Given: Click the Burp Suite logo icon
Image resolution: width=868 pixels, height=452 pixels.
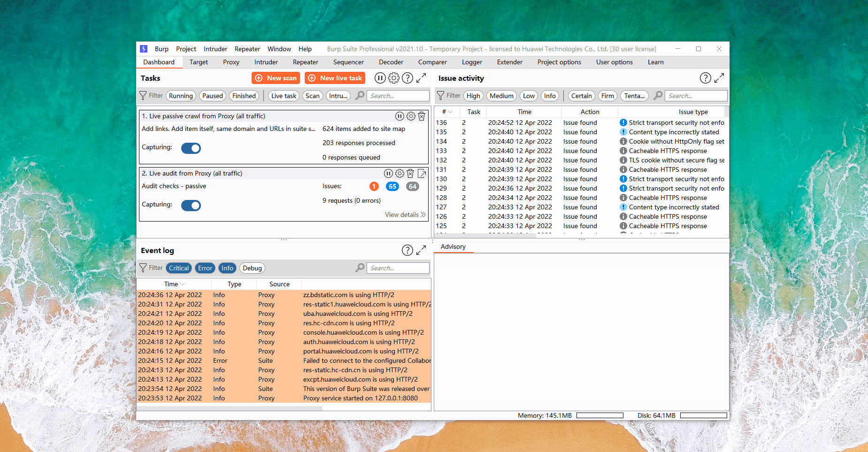Looking at the screenshot, I should point(144,49).
